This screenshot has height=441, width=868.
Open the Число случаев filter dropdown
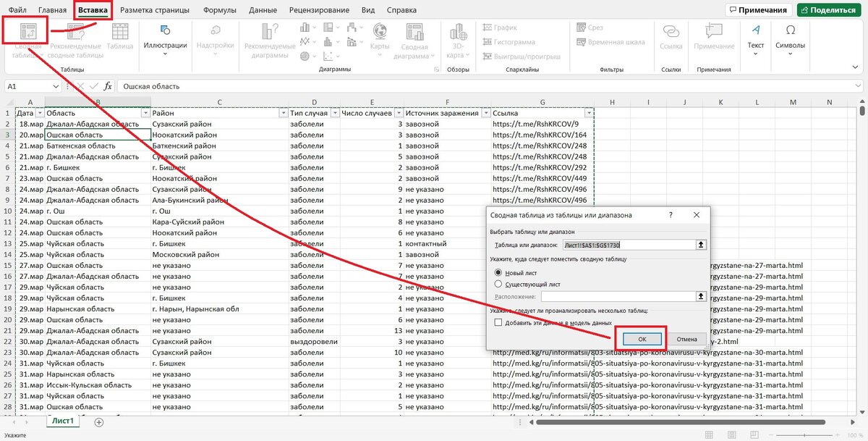[x=398, y=114]
